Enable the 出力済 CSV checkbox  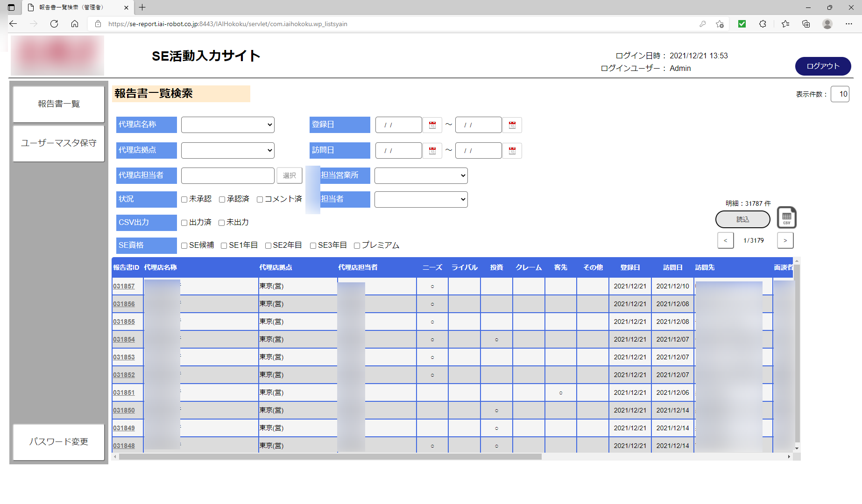184,223
